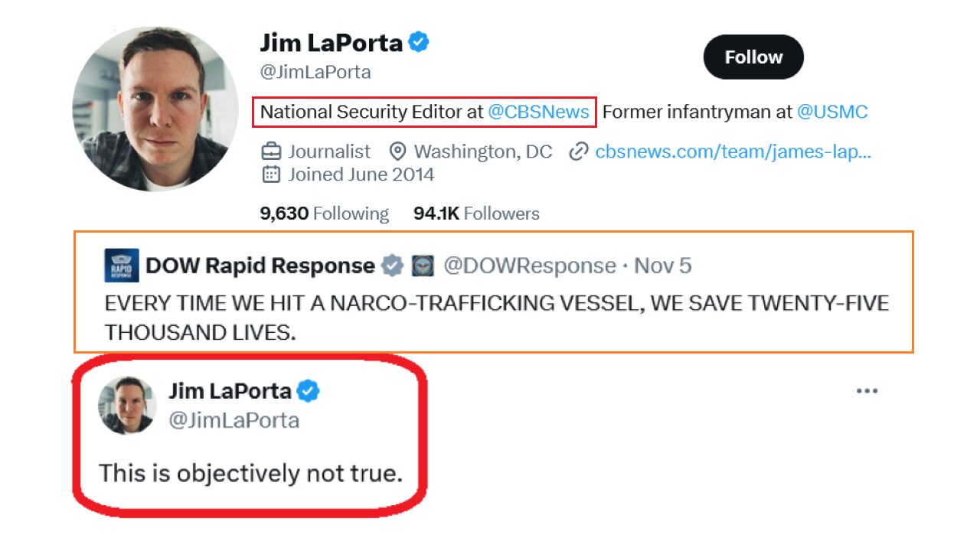Screen dimensions: 980x551
Task: Click the large Jim LaPorta profile photo
Action: [x=155, y=109]
